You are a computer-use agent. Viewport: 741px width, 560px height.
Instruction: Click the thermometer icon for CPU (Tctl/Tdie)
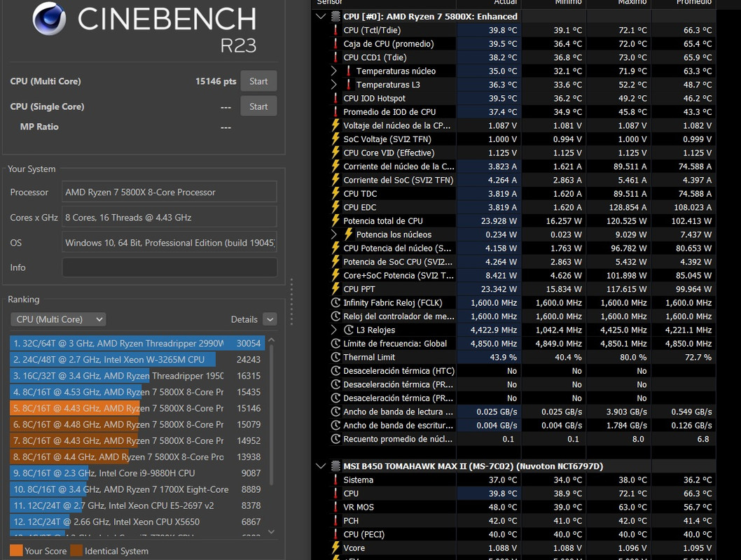point(335,30)
